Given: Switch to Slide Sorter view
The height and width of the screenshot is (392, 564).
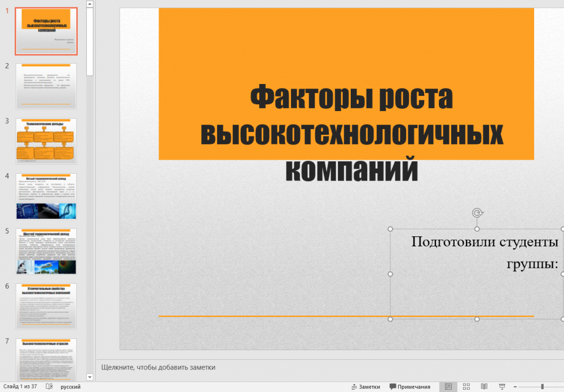Looking at the screenshot, I should click(x=466, y=386).
